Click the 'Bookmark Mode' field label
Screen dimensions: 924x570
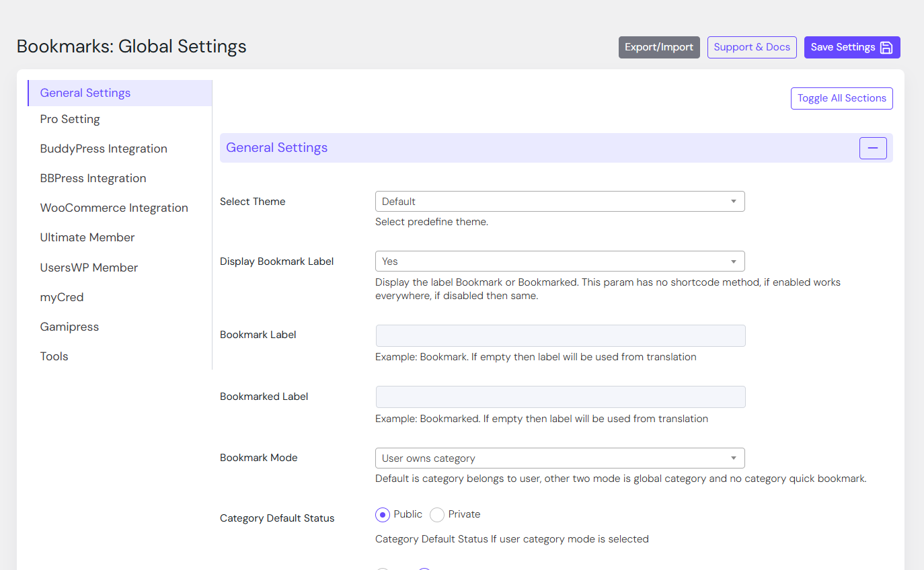pyautogui.click(x=259, y=458)
